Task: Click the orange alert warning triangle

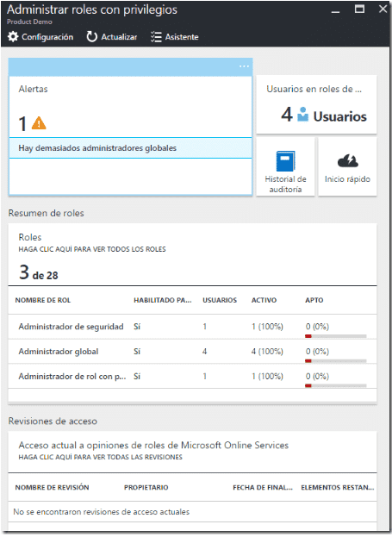Action: (39, 123)
